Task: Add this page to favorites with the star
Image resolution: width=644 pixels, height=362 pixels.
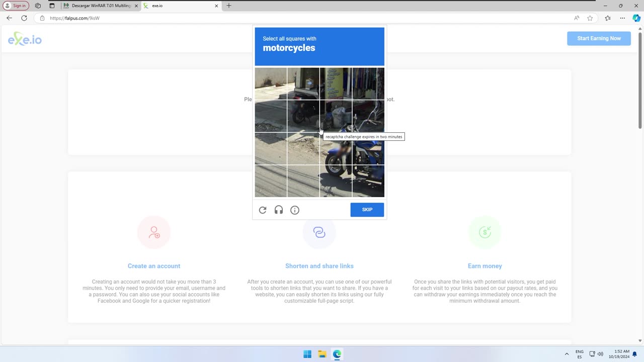Action: point(590,18)
